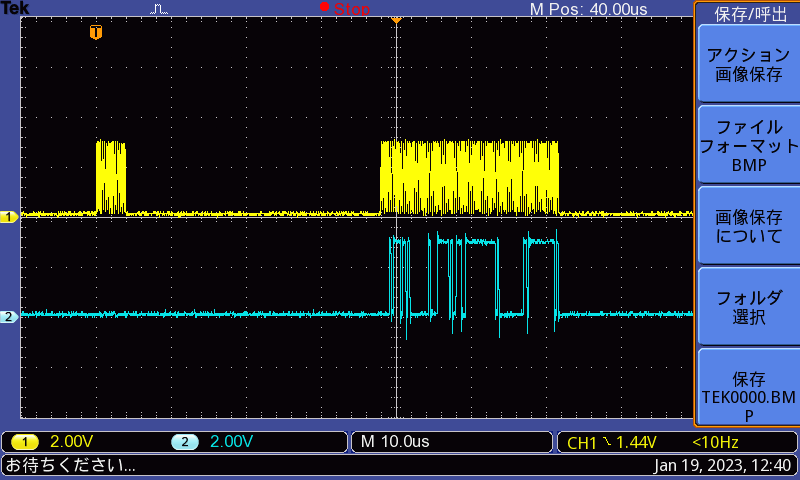
Task: Open the アクション 画像保存 menu button
Action: pyautogui.click(x=748, y=64)
